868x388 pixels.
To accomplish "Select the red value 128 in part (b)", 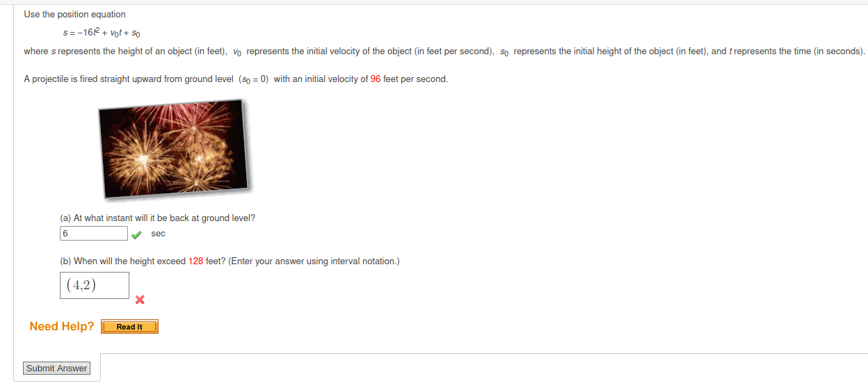I will pos(195,261).
